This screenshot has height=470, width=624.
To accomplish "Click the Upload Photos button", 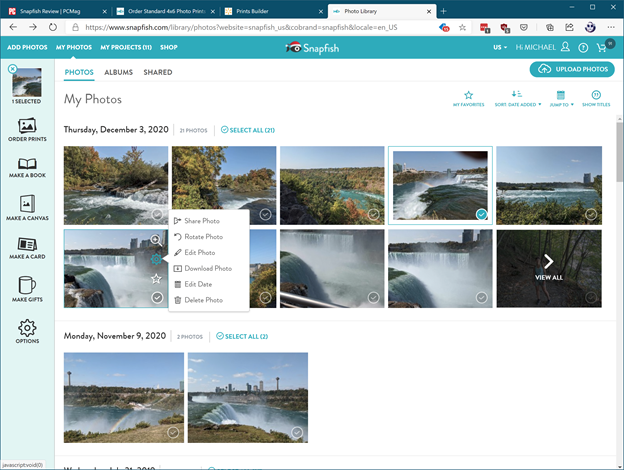I will click(x=571, y=69).
